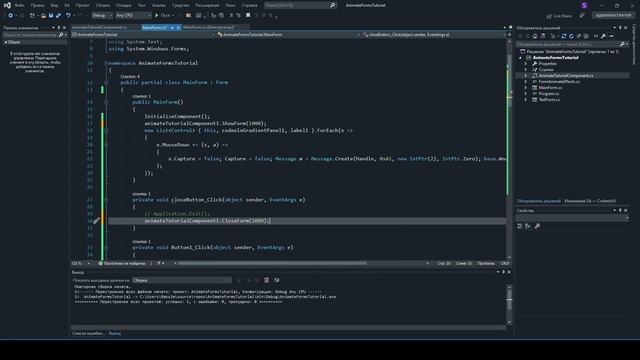Click the search magnifier in top search box
This screenshot has height=360, width=640.
[x=332, y=5]
